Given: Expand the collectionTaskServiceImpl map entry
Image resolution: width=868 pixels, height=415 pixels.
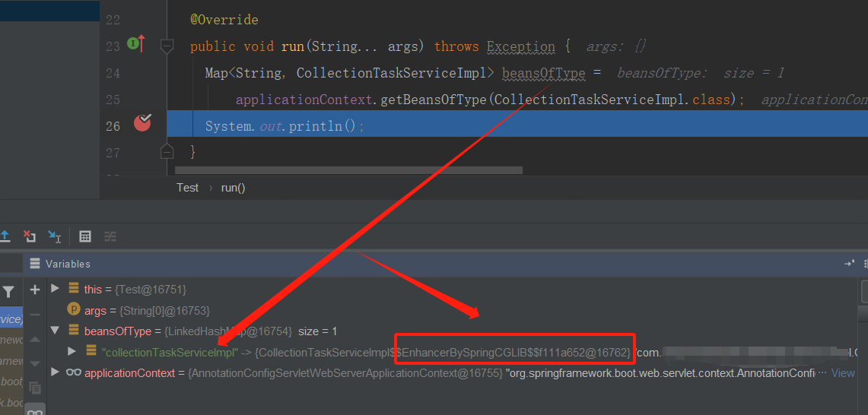Looking at the screenshot, I should coord(72,351).
